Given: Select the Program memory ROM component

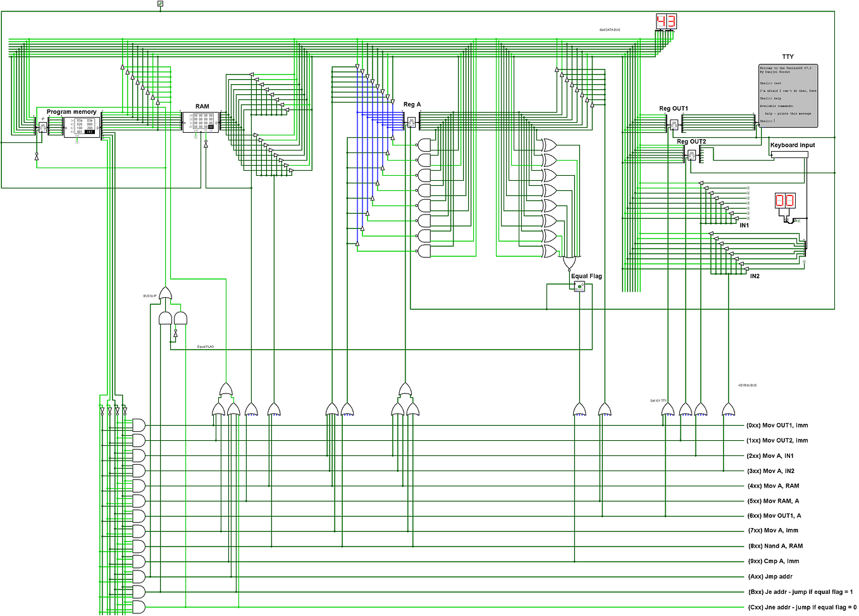Looking at the screenshot, I should click(x=82, y=127).
